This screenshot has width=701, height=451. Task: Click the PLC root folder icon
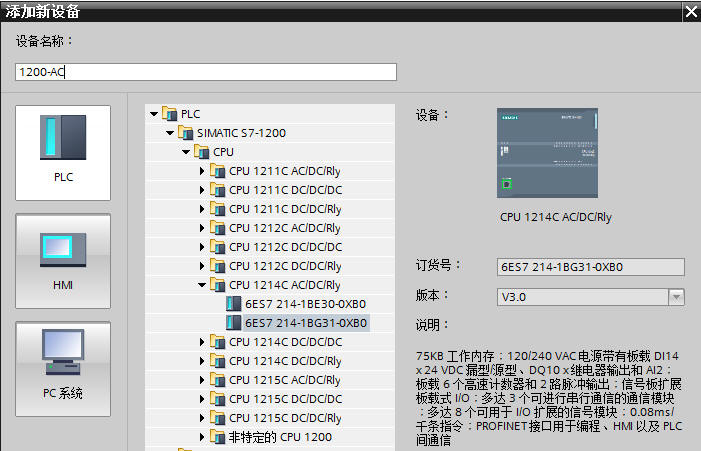169,114
